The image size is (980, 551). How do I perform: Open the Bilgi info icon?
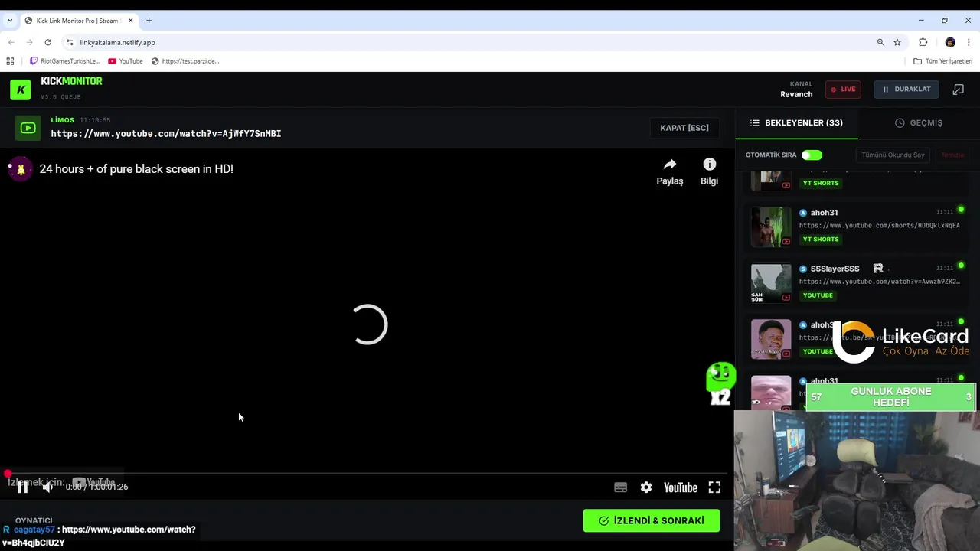[x=710, y=165]
